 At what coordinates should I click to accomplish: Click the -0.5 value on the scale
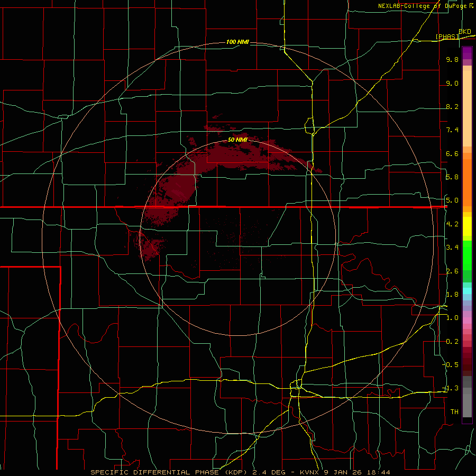point(451,365)
